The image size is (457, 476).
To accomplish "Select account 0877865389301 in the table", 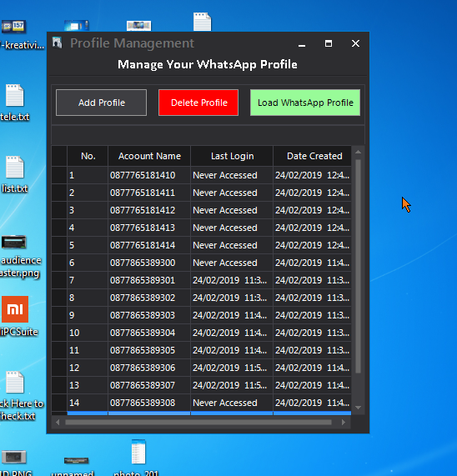I will pyautogui.click(x=149, y=280).
